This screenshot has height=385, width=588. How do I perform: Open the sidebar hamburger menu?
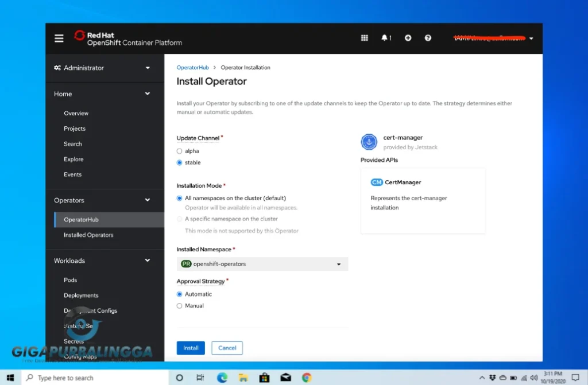(59, 38)
